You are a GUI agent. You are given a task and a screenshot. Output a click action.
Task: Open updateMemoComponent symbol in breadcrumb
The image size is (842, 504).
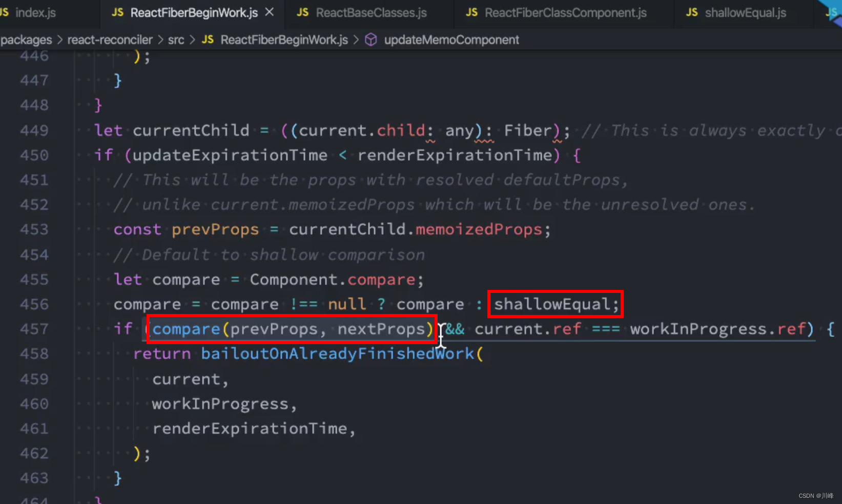pyautogui.click(x=451, y=40)
